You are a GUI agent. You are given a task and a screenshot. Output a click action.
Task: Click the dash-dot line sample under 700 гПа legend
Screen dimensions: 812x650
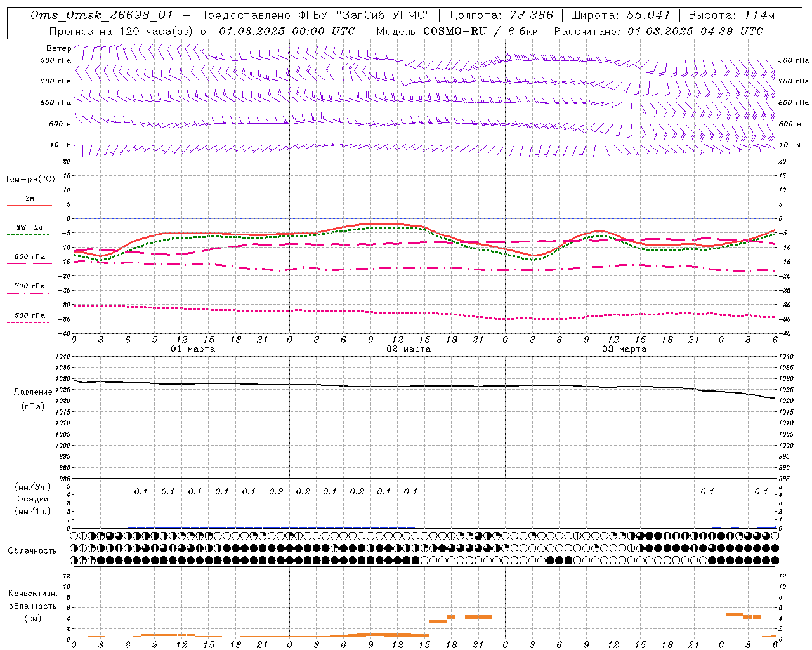tap(29, 293)
